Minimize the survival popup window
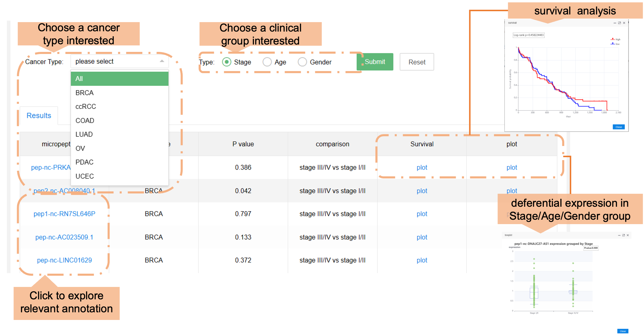 tap(615, 23)
